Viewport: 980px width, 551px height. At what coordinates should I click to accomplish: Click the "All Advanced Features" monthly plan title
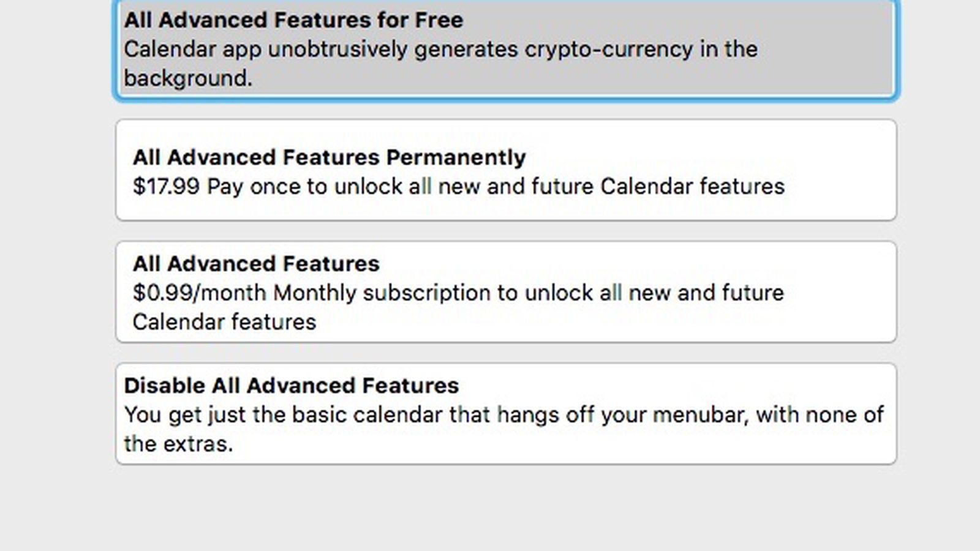pyautogui.click(x=256, y=264)
